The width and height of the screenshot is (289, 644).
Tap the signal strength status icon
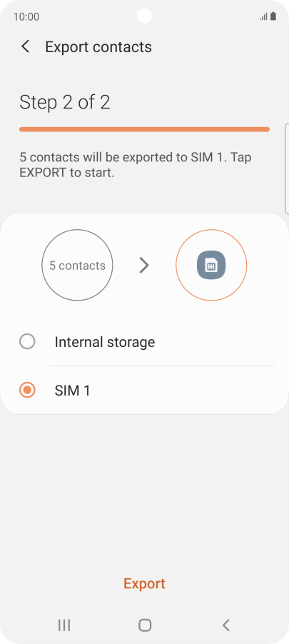click(x=263, y=17)
